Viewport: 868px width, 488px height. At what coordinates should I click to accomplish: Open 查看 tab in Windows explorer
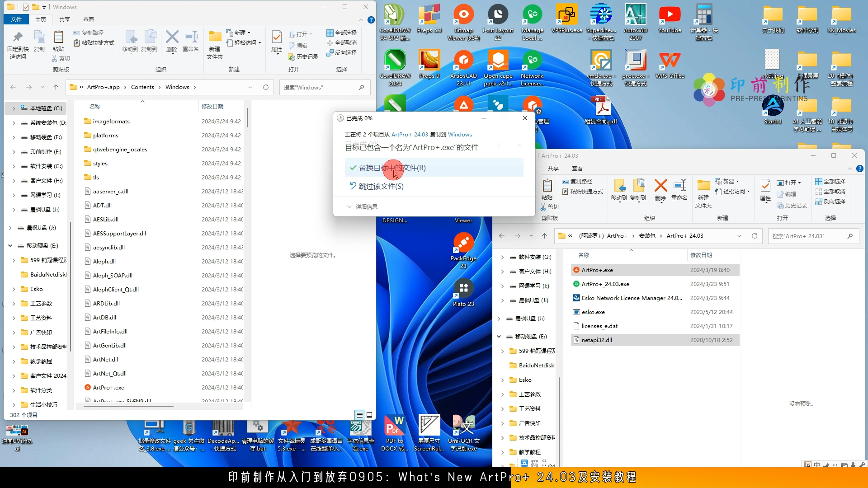click(89, 19)
